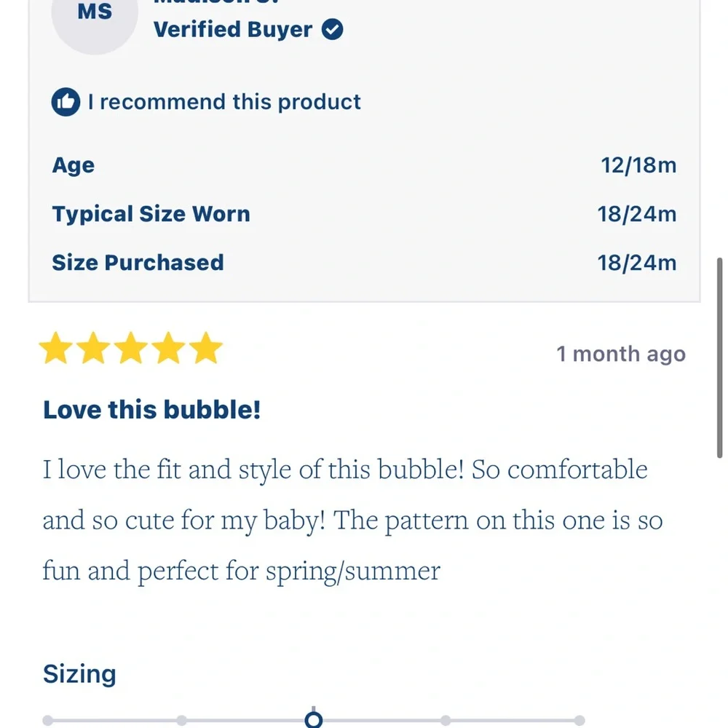Select the second rating star
This screenshot has width=728, height=728.
pos(93,348)
